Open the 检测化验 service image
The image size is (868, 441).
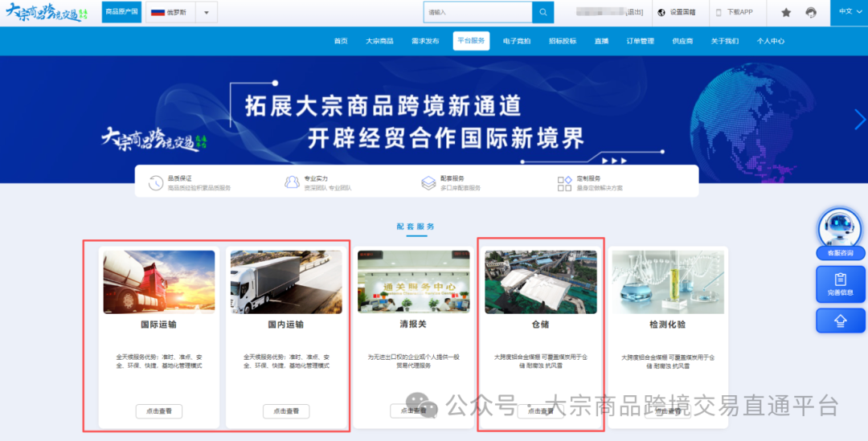click(x=668, y=282)
